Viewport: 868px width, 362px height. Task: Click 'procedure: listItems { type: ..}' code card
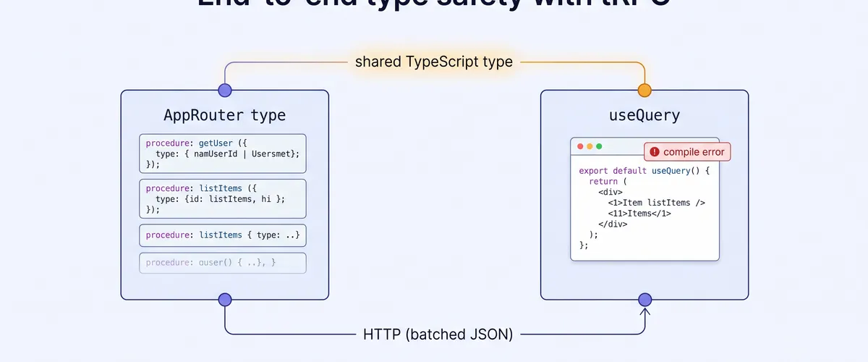(x=222, y=235)
